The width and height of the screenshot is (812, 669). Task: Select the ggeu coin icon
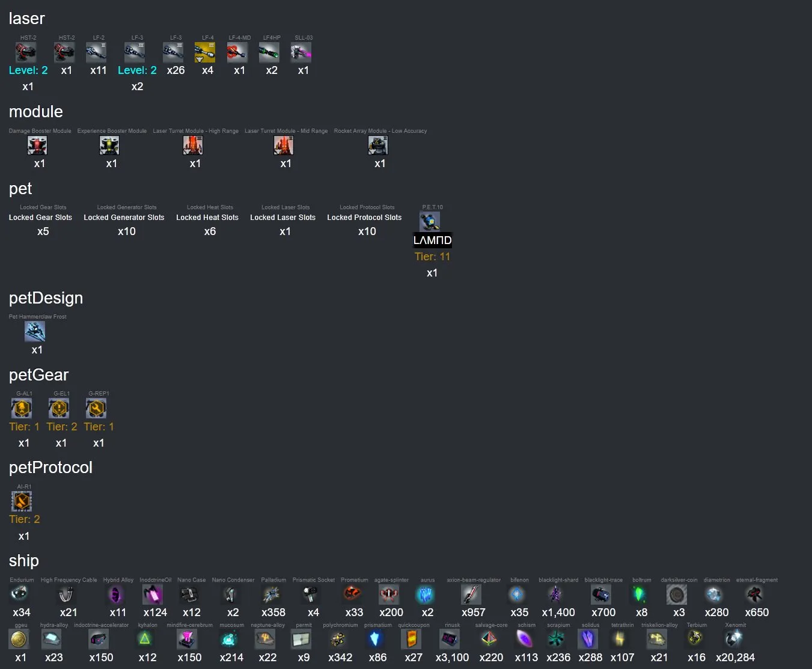(19, 639)
